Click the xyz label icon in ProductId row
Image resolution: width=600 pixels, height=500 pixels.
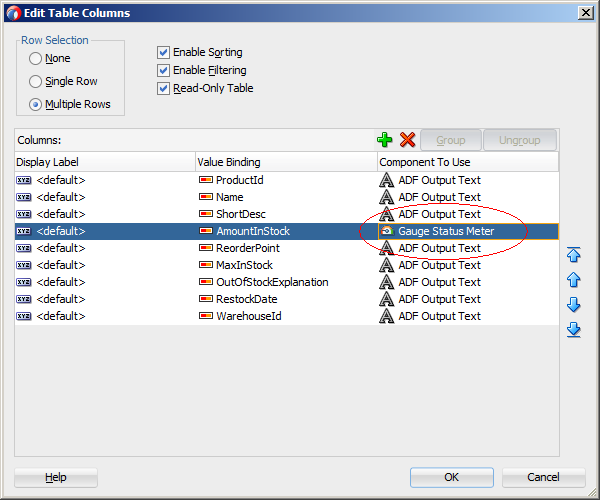click(x=24, y=180)
